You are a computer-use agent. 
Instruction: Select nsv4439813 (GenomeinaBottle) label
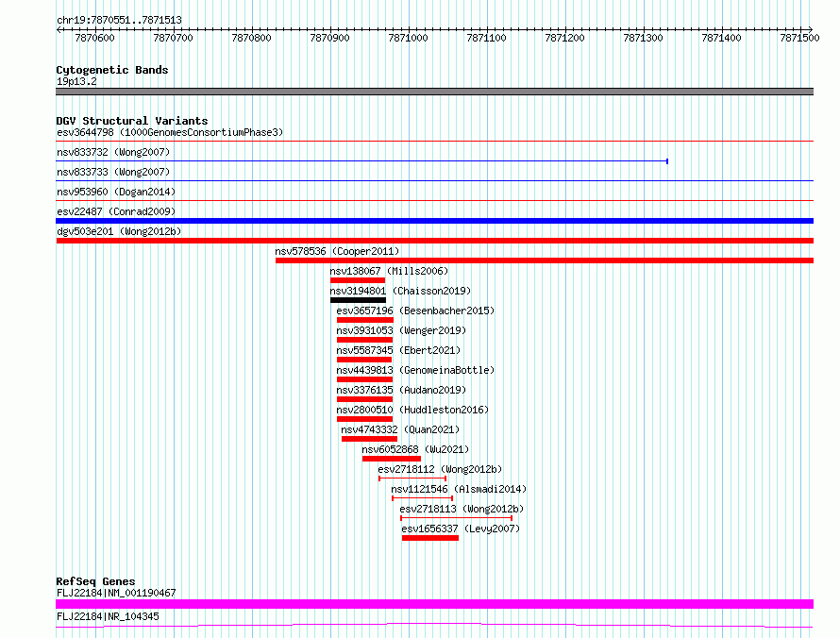[x=415, y=370]
